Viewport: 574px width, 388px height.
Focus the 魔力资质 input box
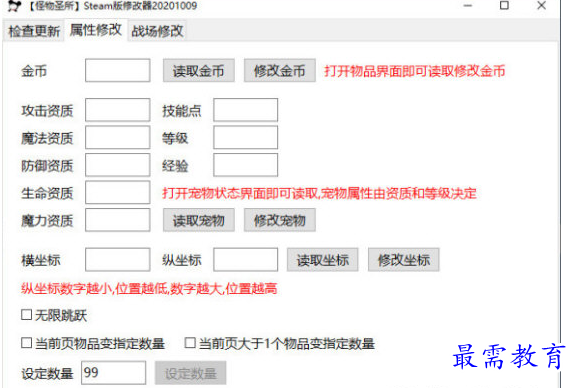(118, 220)
